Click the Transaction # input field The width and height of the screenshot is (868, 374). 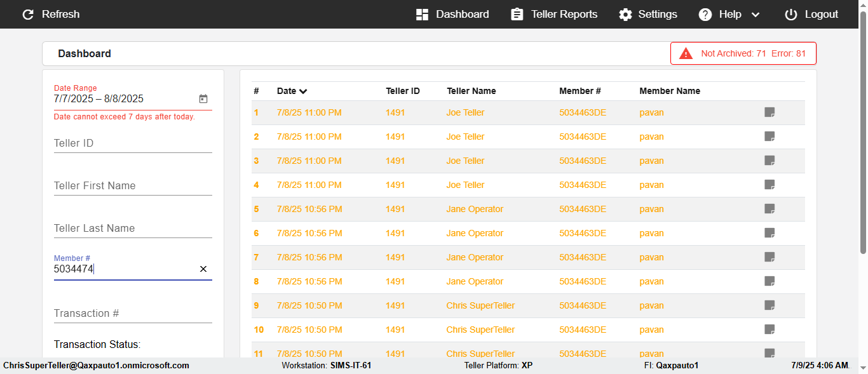133,314
